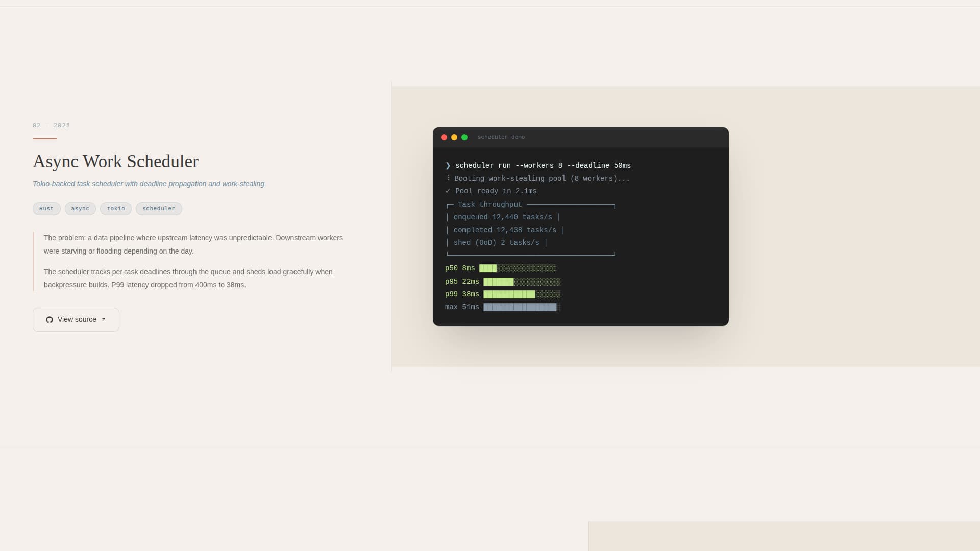Screen dimensions: 980x551
Task: Click the GitHub icon on the View source button
Action: pos(50,319)
